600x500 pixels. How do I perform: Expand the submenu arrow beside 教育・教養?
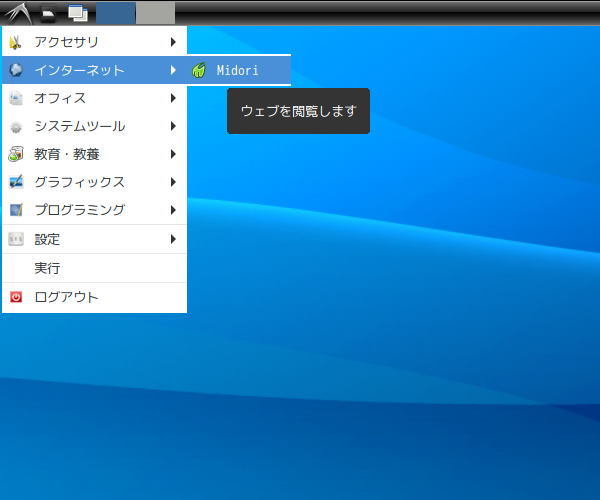click(173, 154)
